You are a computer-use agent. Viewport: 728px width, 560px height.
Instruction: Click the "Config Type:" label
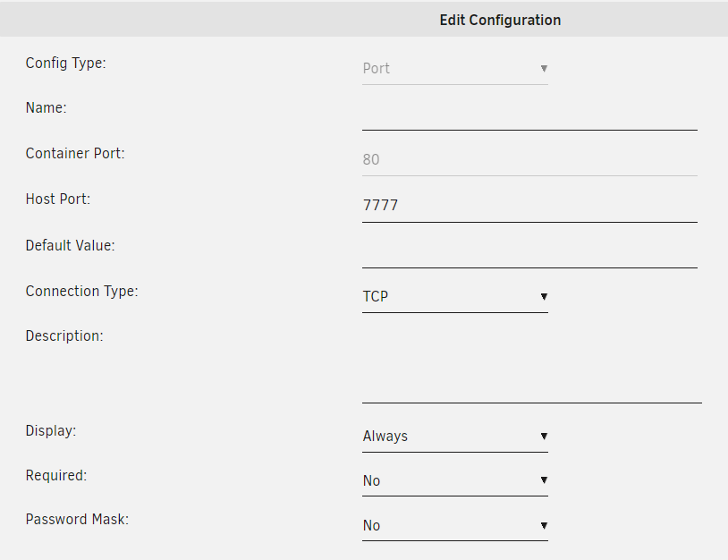(66, 64)
